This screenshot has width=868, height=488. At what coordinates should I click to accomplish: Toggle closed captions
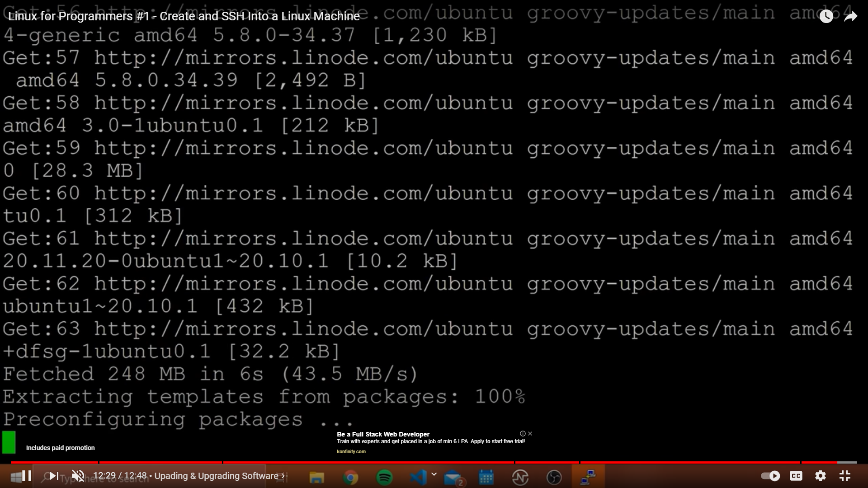coord(796,476)
